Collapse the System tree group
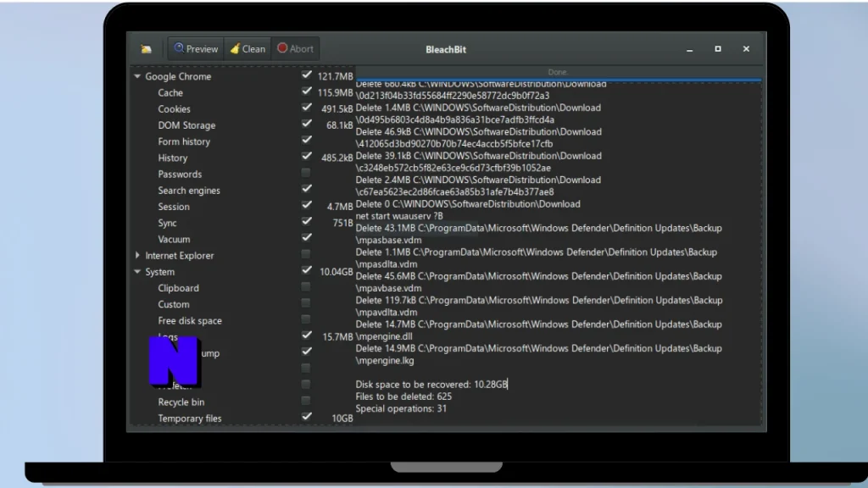The height and width of the screenshot is (488, 868). point(137,272)
